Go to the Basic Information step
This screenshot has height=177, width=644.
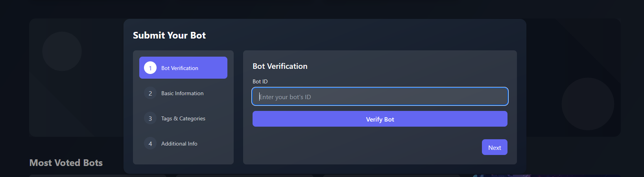[x=183, y=93]
